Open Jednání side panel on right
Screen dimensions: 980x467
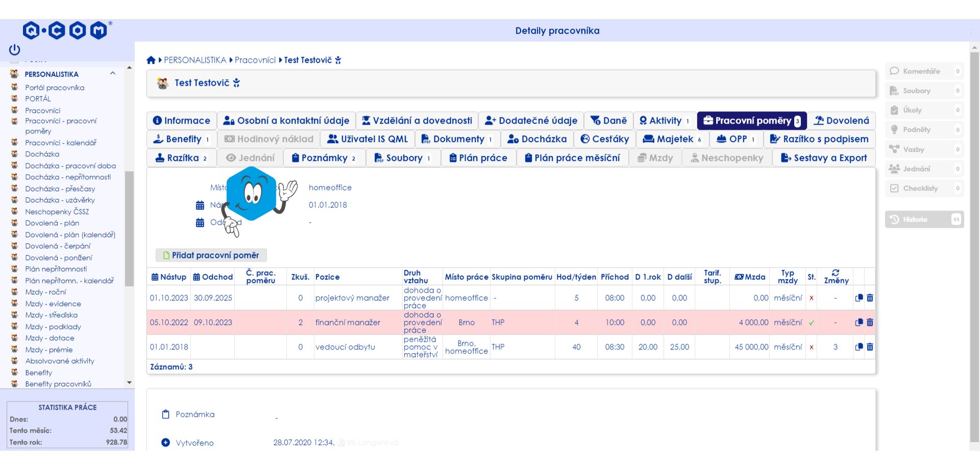coord(924,169)
